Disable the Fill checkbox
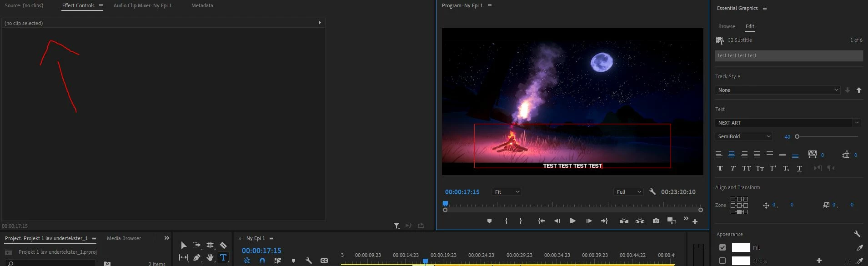868x266 pixels. (x=722, y=247)
